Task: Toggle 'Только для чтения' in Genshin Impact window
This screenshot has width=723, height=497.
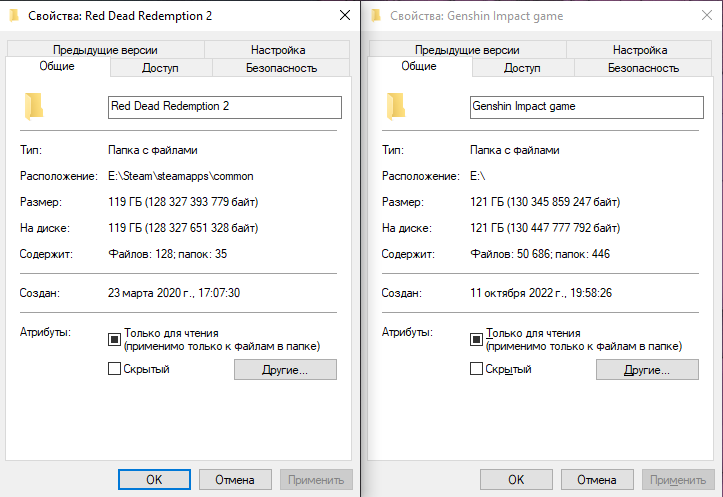Action: point(476,339)
